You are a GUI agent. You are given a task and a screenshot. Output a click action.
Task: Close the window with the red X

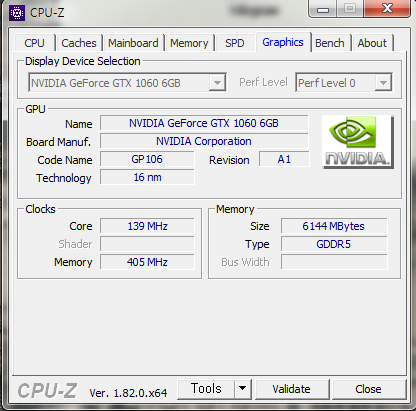[x=387, y=8]
